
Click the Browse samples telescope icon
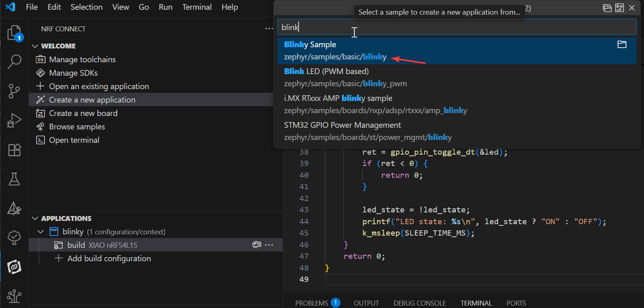pyautogui.click(x=40, y=127)
